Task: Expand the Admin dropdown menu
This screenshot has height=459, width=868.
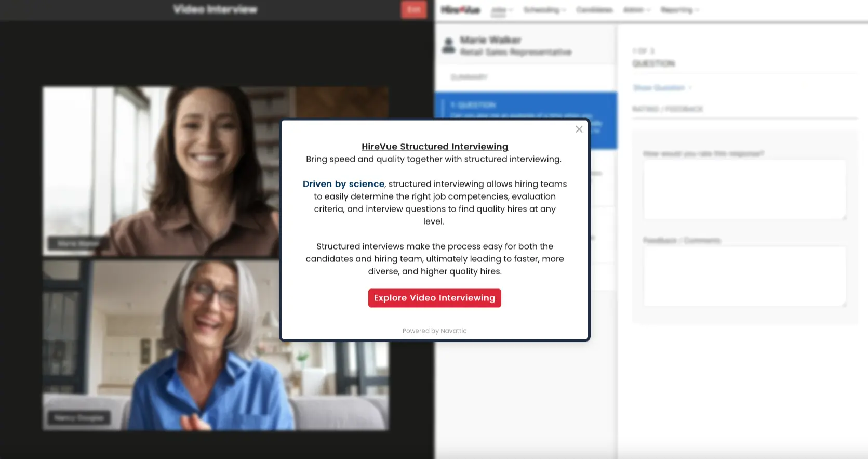Action: click(636, 10)
